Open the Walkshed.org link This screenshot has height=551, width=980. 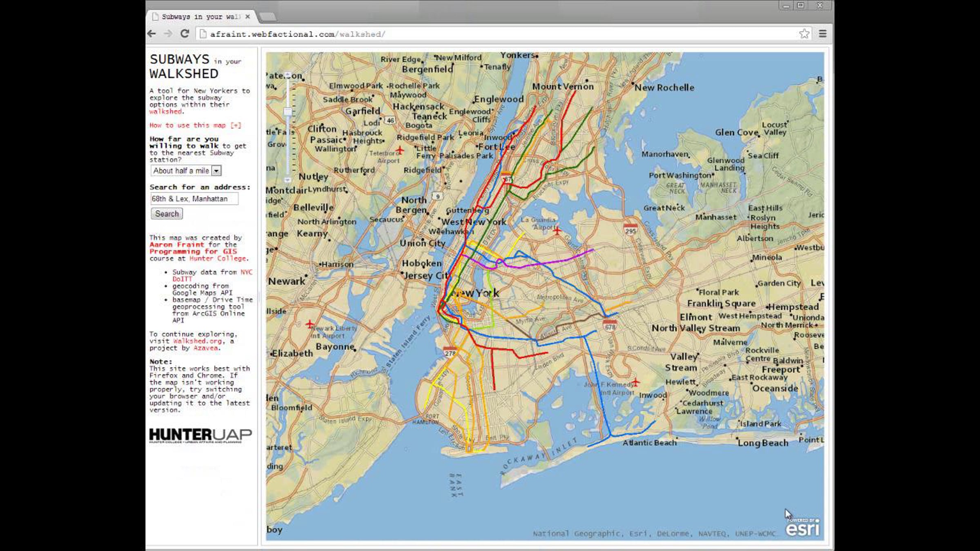point(197,341)
